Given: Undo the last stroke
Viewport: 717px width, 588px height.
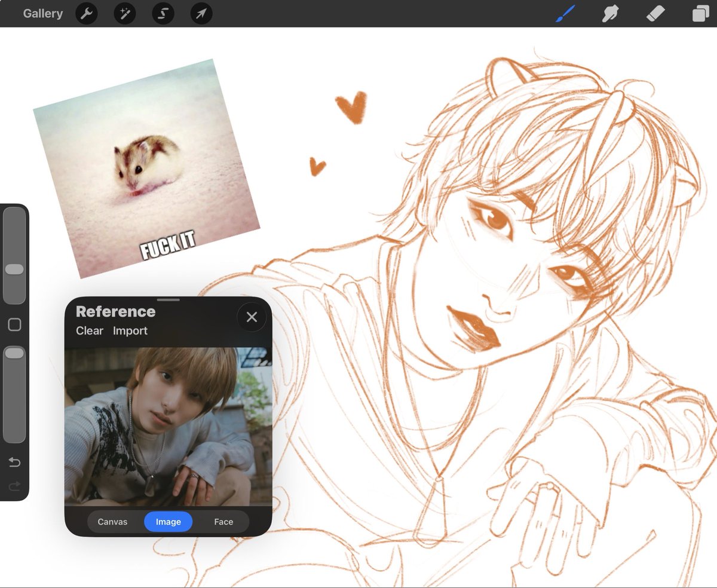Looking at the screenshot, I should [x=14, y=462].
